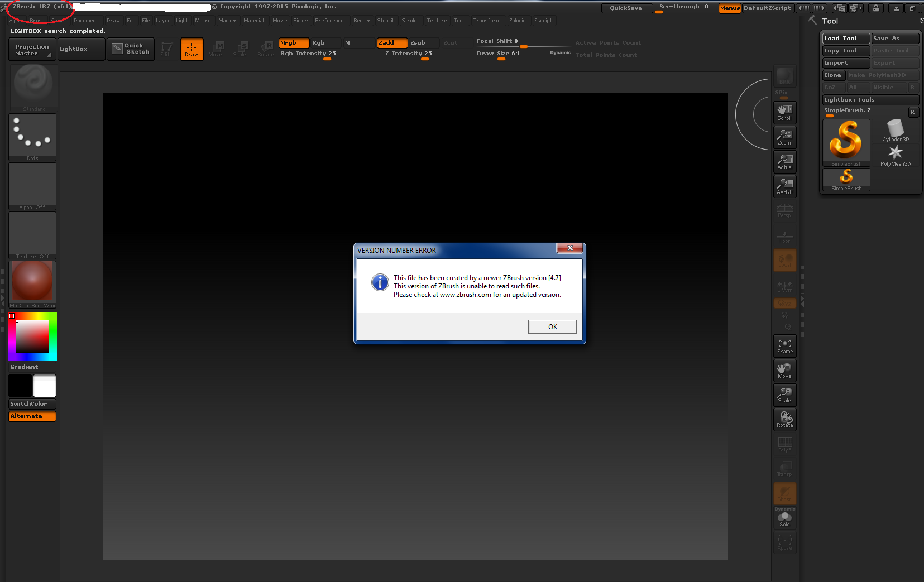Viewport: 924px width, 582px height.
Task: Click the Frame icon
Action: click(x=784, y=346)
